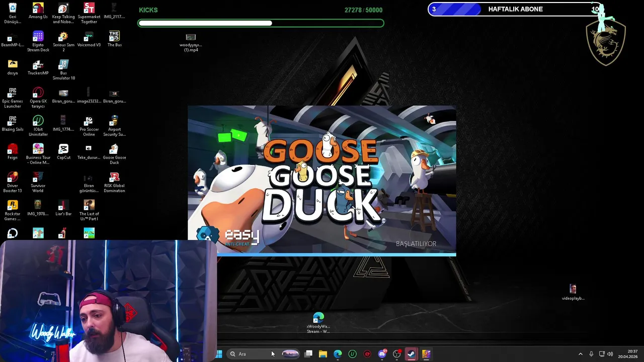Open the Airport Security Su... shortcut
Screen dimensions: 644x362
[x=114, y=126]
